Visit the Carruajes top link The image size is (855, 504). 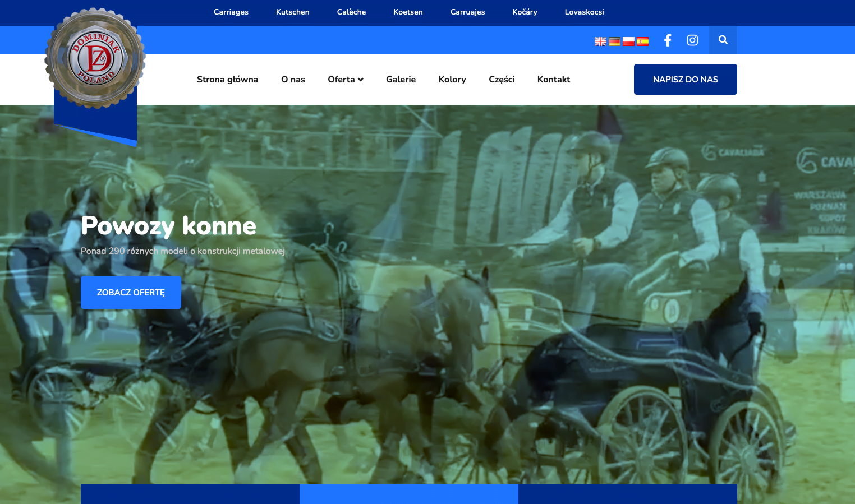tap(467, 12)
